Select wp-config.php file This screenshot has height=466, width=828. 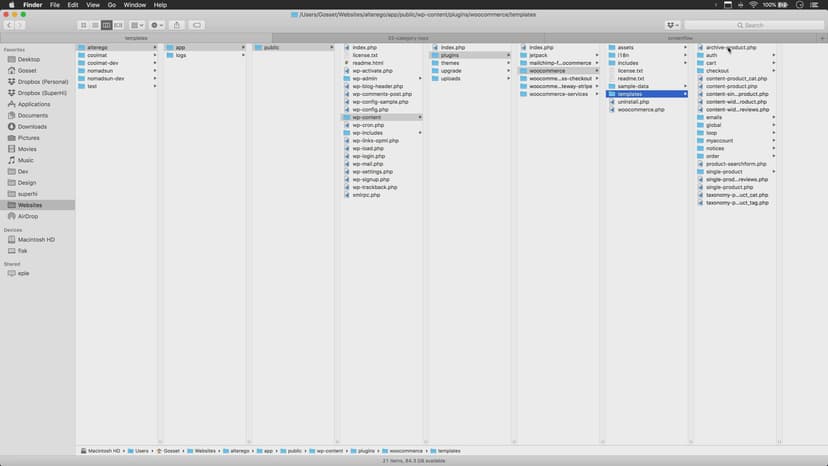pyautogui.click(x=370, y=109)
